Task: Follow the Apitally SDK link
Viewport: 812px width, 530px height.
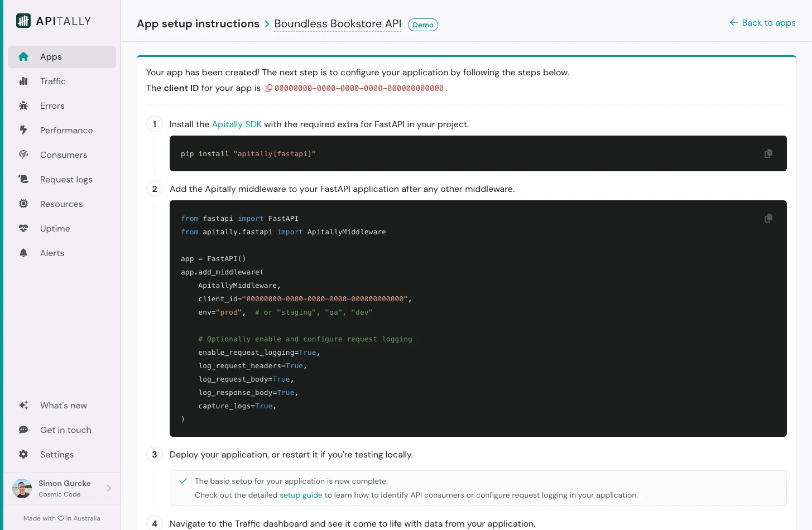Action: tap(237, 124)
